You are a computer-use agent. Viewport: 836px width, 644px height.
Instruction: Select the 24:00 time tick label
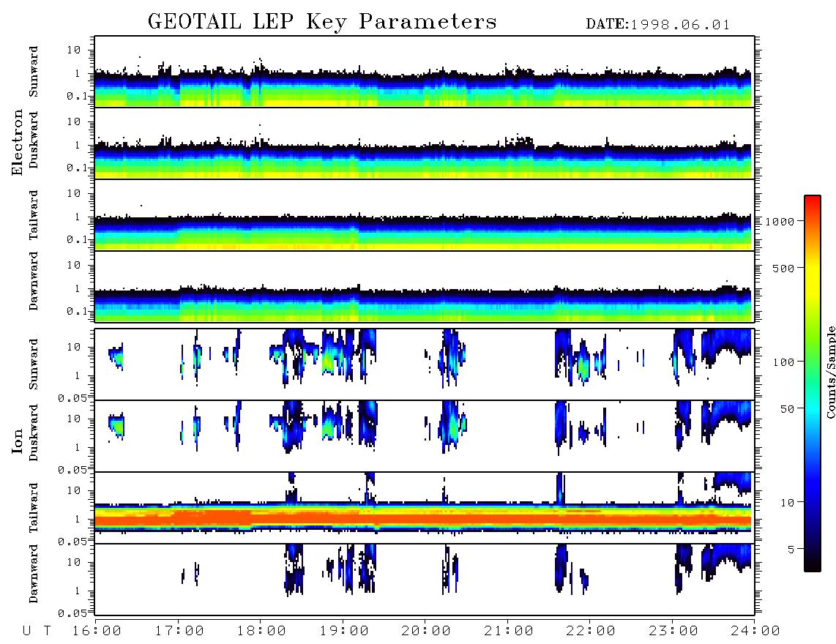click(x=755, y=631)
